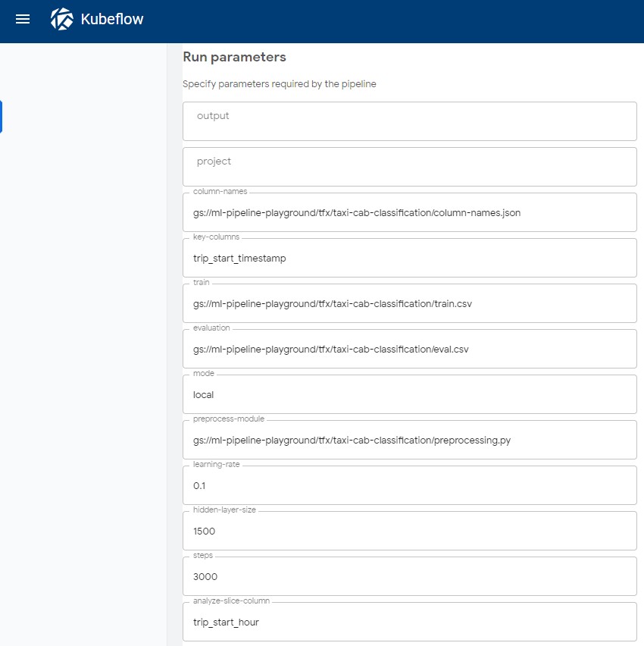Screen dimensions: 644x646
Task: Click the Kubeflow logo icon
Action: coord(62,19)
